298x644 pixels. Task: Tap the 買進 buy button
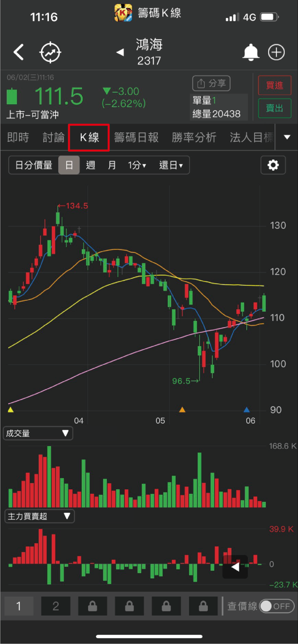click(275, 86)
